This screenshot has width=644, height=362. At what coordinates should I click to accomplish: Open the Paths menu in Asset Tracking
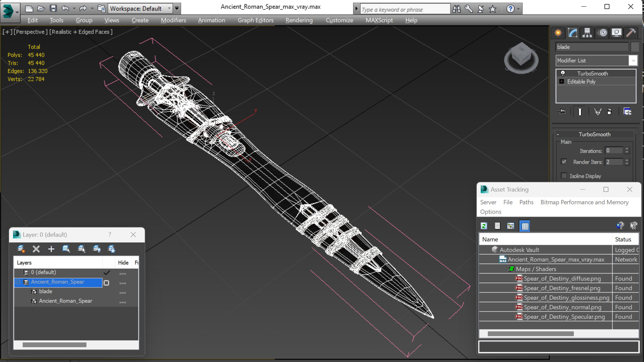click(x=526, y=202)
